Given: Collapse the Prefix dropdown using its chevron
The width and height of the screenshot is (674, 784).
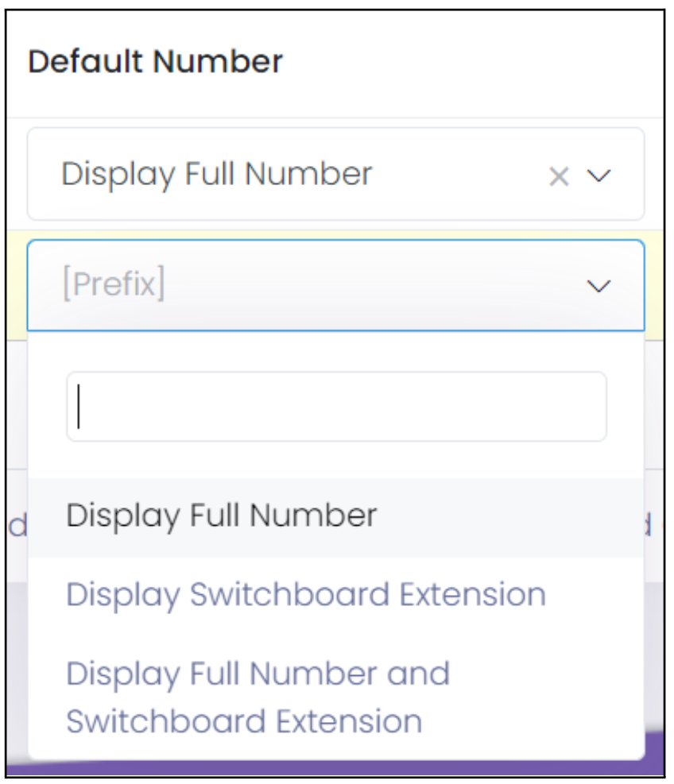Looking at the screenshot, I should tap(598, 287).
